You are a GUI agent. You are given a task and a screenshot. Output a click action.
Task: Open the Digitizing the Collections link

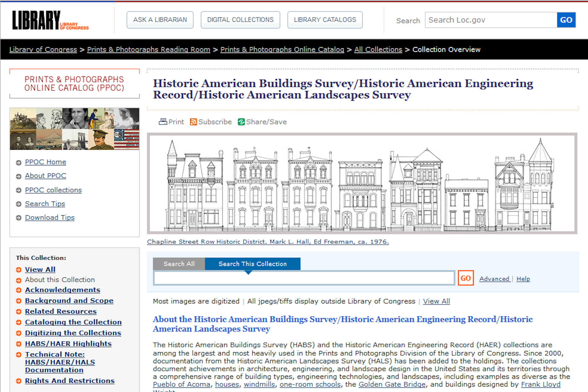coord(73,333)
